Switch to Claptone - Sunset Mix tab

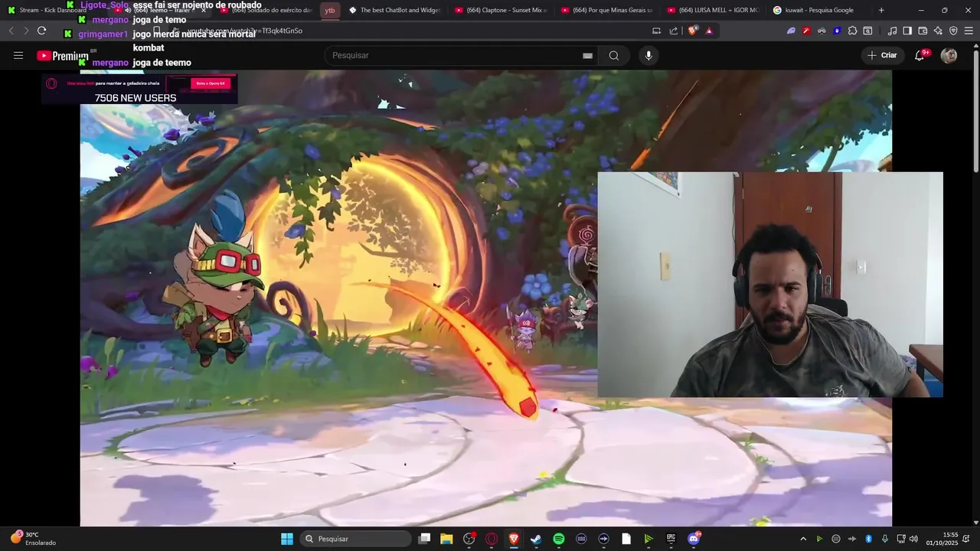(x=501, y=10)
